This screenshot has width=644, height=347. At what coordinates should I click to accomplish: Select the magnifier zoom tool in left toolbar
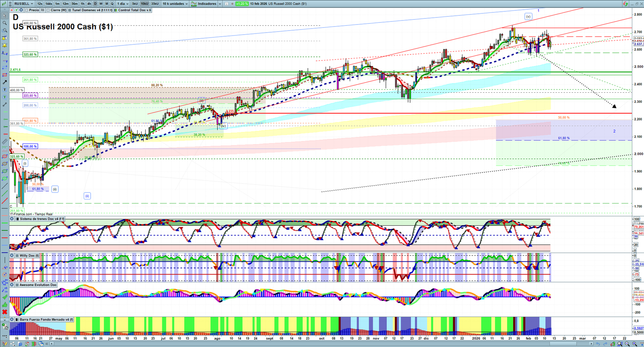(4, 23)
